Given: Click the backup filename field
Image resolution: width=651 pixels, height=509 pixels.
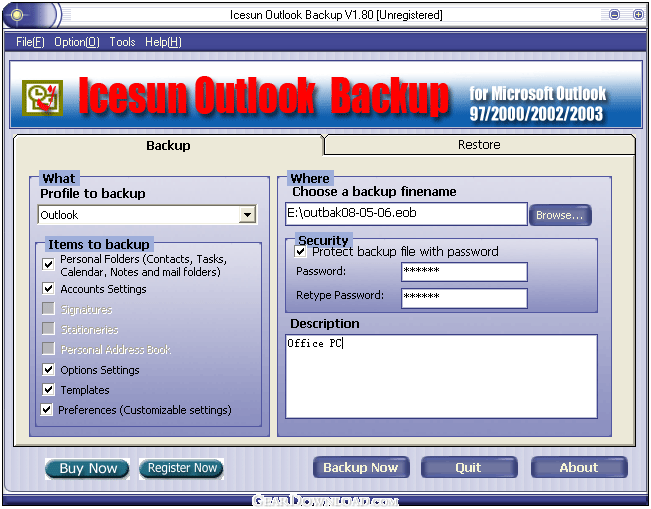Looking at the screenshot, I should tap(406, 214).
